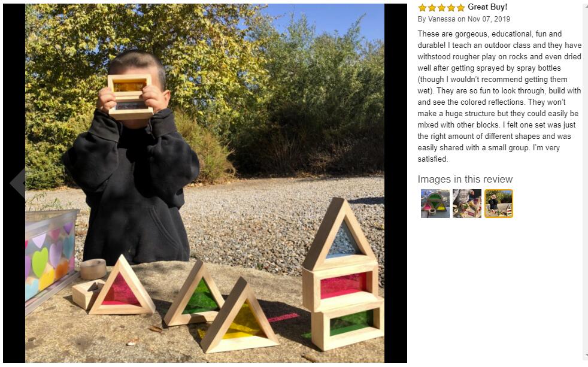Click the black bar right of the photo

(x=396, y=183)
